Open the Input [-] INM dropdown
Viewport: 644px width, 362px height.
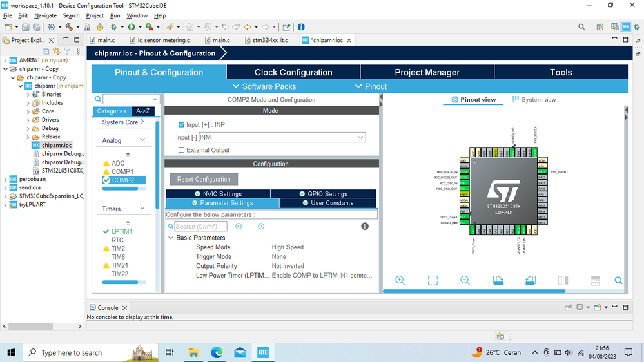coord(361,137)
